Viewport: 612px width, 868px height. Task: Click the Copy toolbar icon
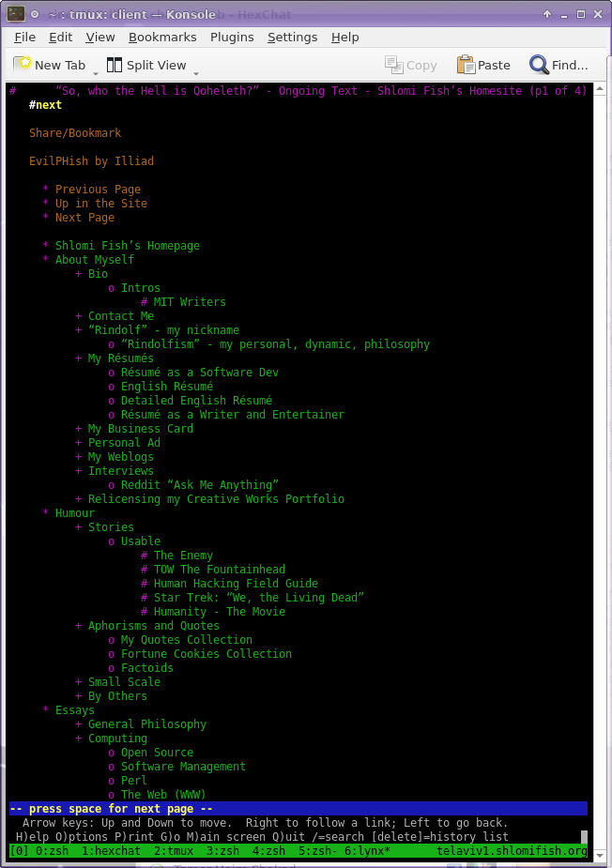point(394,65)
